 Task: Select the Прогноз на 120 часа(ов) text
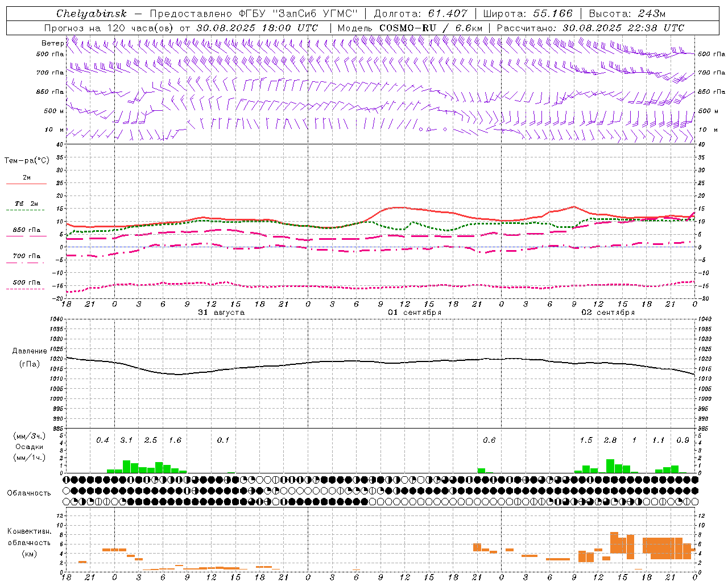pyautogui.click(x=110, y=28)
